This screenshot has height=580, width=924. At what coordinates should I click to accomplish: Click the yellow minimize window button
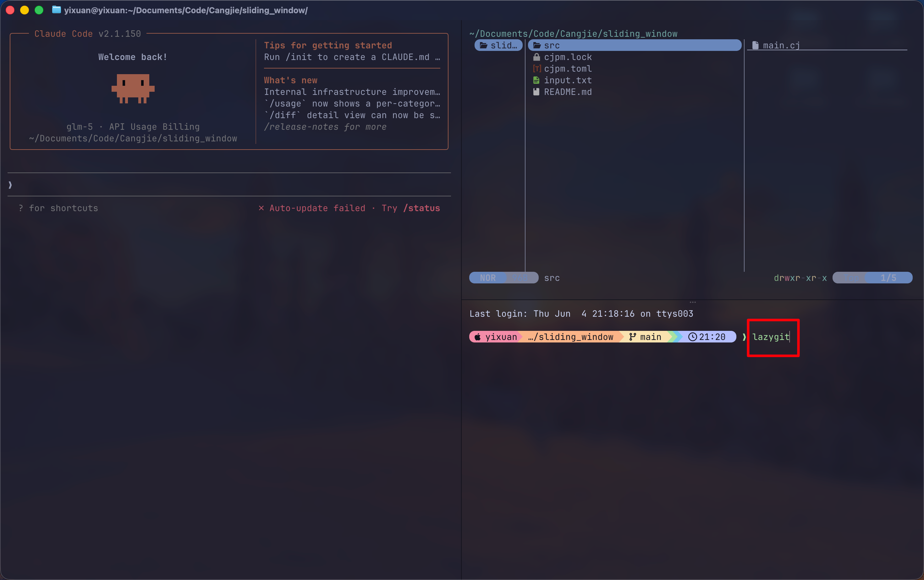(24, 10)
